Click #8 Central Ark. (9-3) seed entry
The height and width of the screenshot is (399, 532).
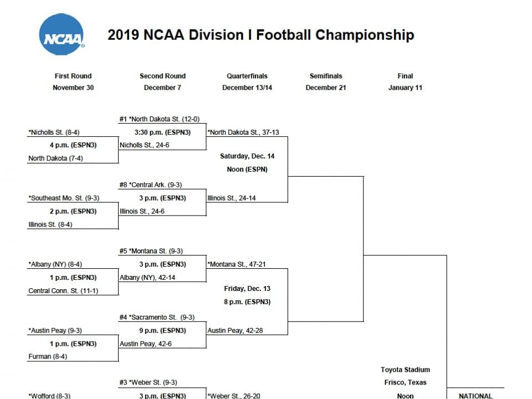[151, 185]
